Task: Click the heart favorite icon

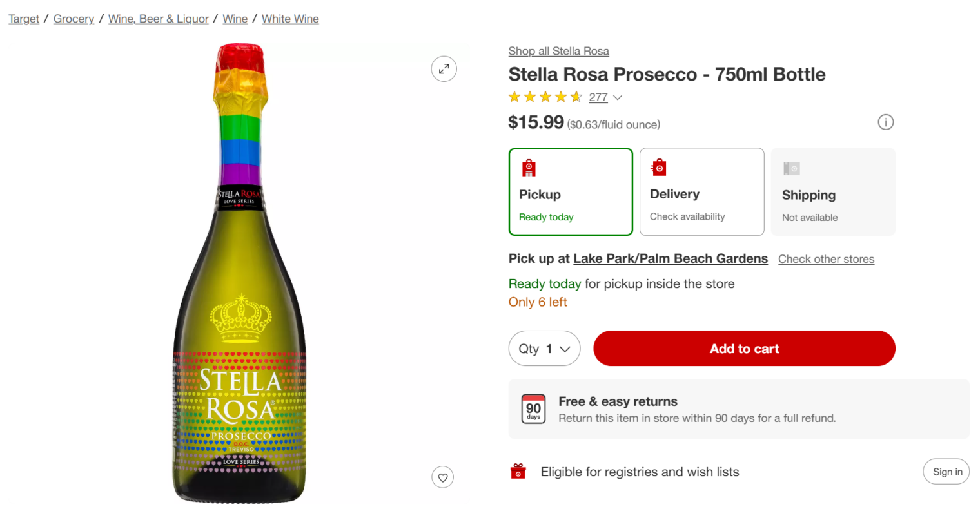Action: (443, 477)
